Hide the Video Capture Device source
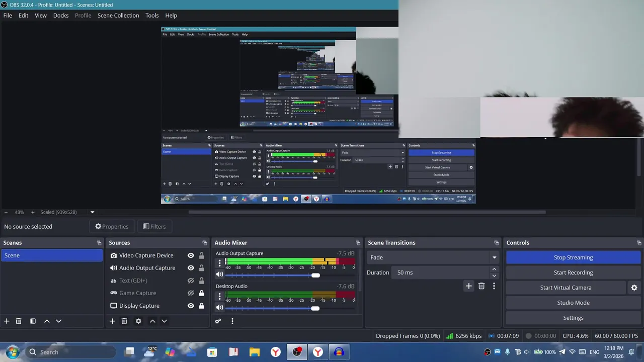644x362 pixels. click(x=191, y=255)
